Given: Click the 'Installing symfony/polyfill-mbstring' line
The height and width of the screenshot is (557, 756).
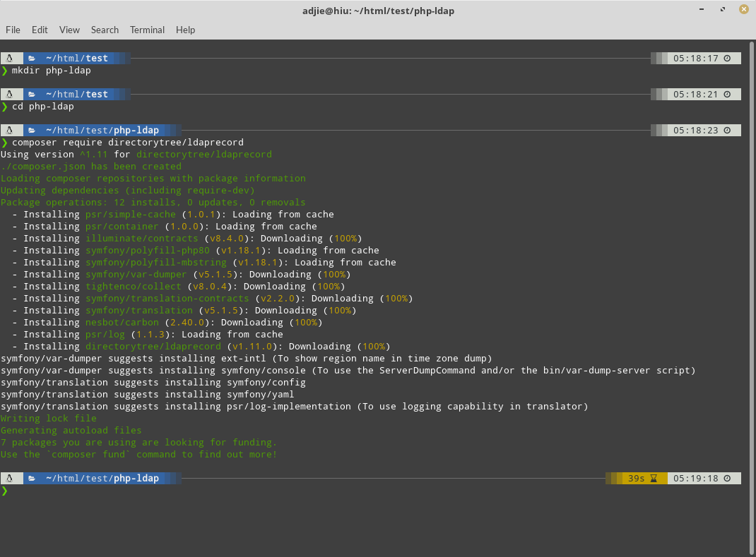Looking at the screenshot, I should [204, 263].
